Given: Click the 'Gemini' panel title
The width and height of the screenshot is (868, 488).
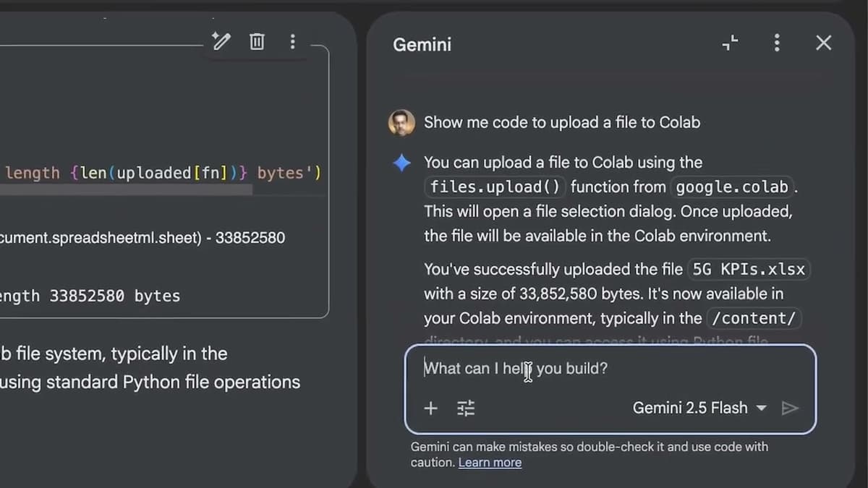Looking at the screenshot, I should click(x=422, y=44).
